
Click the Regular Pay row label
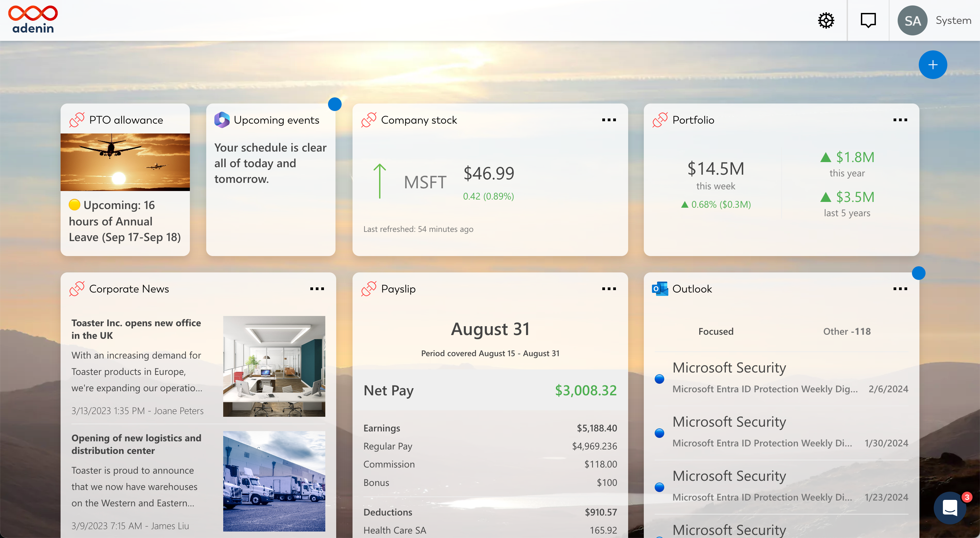click(x=388, y=446)
